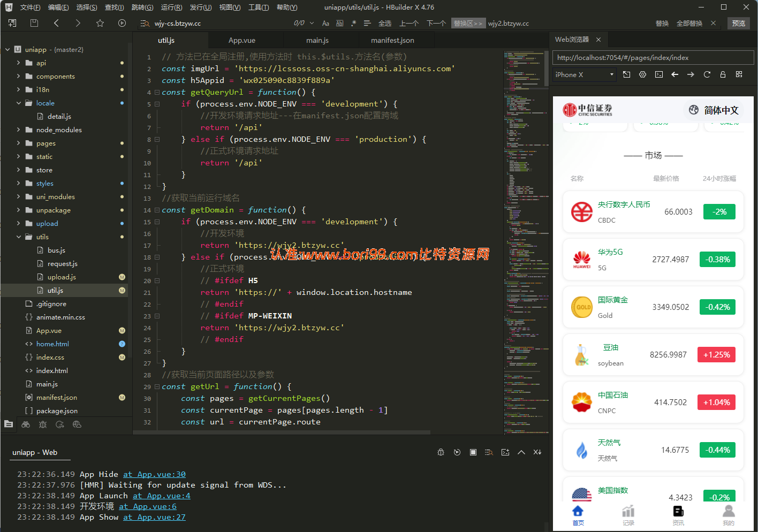758x532 pixels.
Task: Collapse console with the up chevron
Action: click(x=521, y=452)
